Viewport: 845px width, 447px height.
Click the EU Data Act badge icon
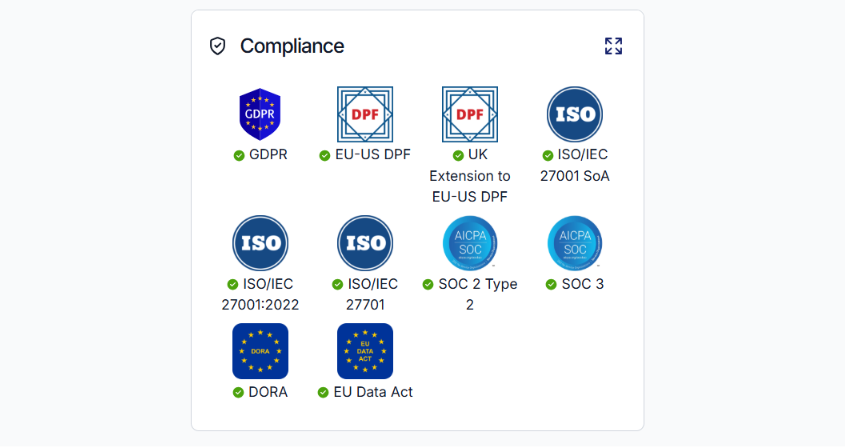365,351
